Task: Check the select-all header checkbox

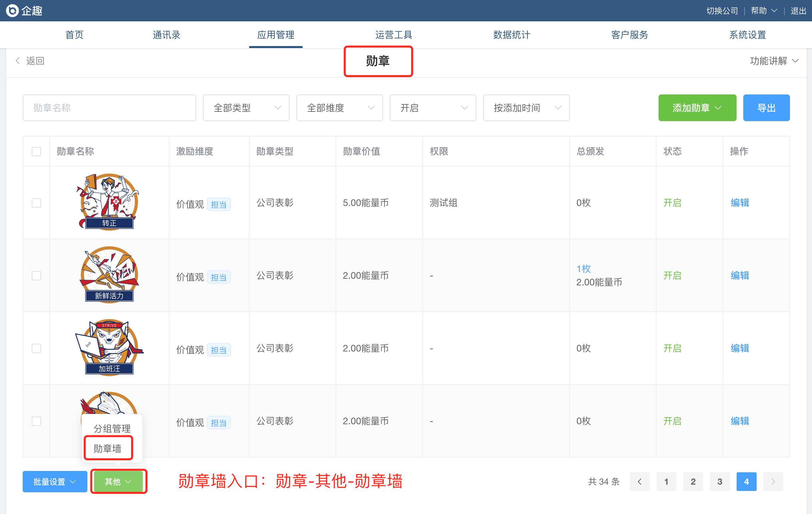Action: click(x=36, y=152)
